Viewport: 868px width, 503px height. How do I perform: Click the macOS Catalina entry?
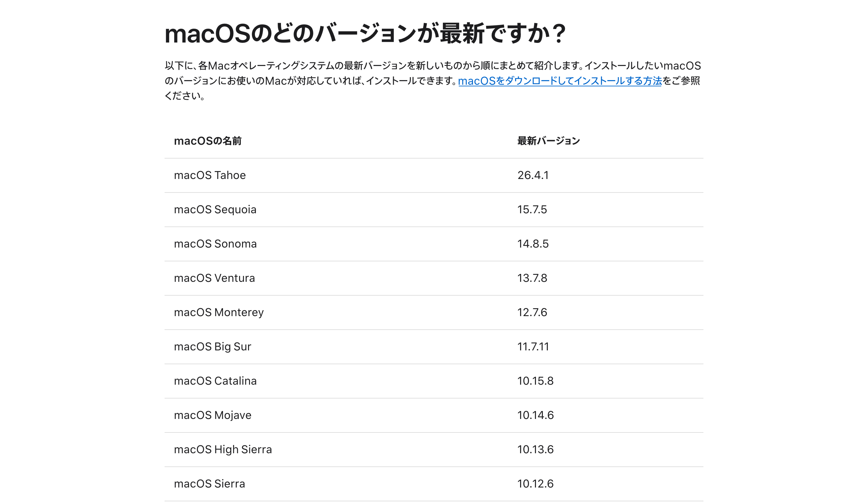pos(215,381)
